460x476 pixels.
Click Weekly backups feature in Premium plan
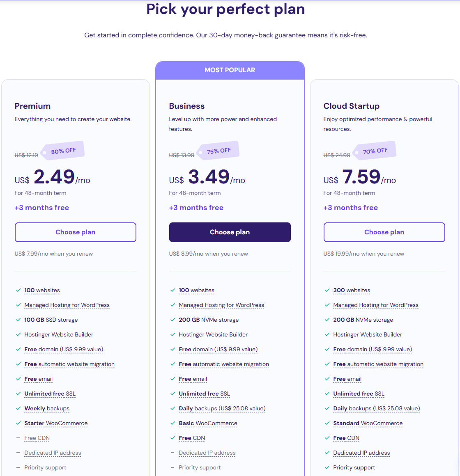tap(47, 409)
